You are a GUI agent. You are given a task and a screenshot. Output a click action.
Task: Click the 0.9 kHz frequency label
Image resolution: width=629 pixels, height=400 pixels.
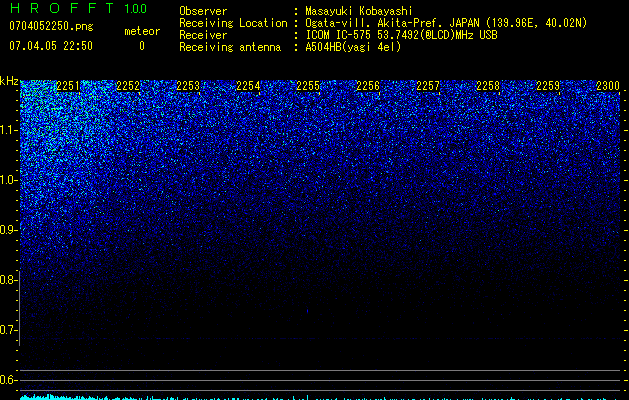[9, 230]
